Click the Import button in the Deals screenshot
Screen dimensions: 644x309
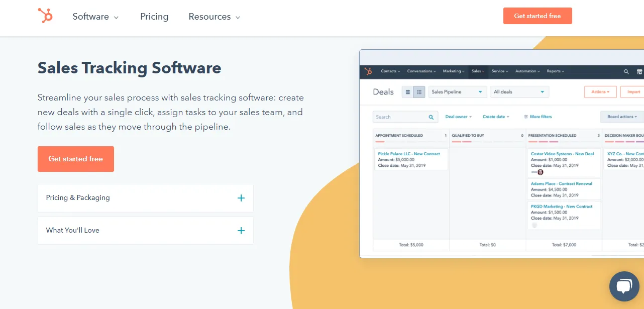tap(632, 92)
